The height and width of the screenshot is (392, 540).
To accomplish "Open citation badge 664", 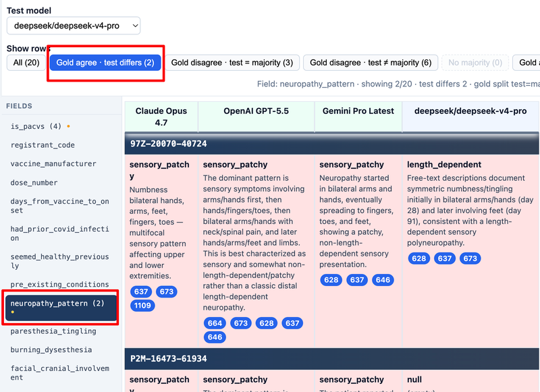I will [215, 323].
